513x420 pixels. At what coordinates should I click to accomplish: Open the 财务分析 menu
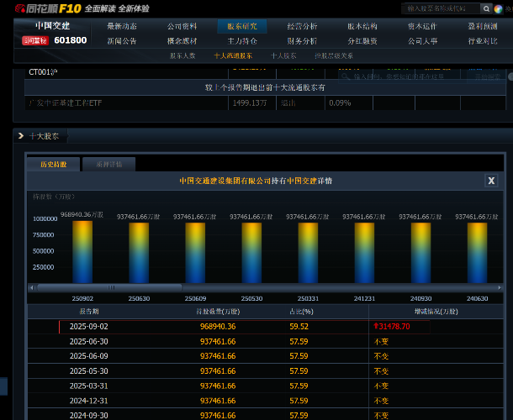[302, 41]
